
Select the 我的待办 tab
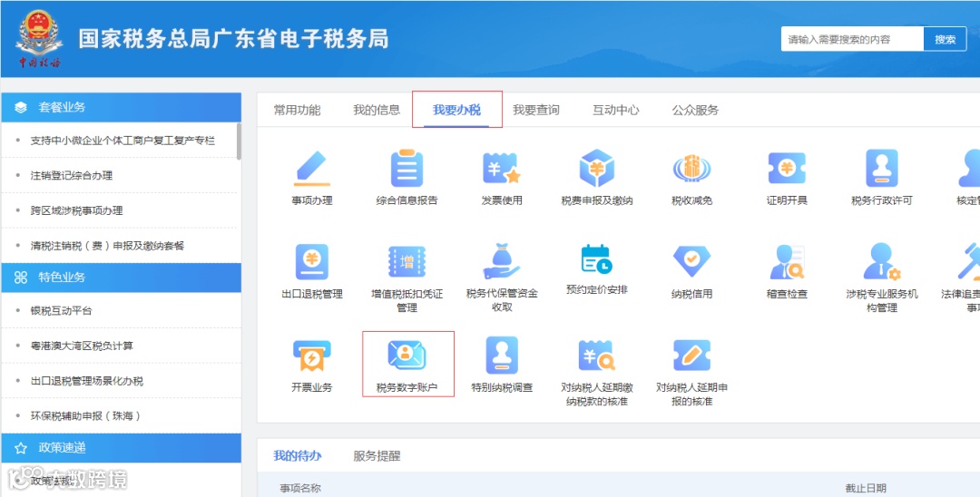[x=298, y=456]
